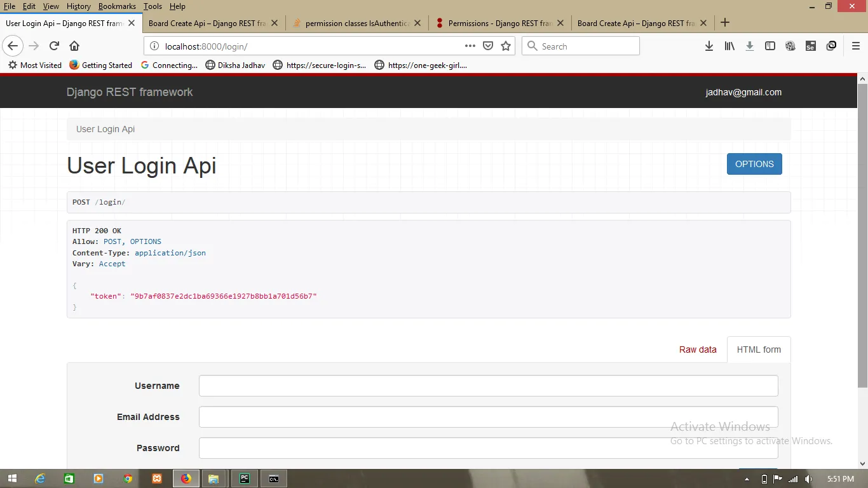This screenshot has width=868, height=488.
Task: Open the https://secure-login-s... bookmark
Action: tap(320, 65)
